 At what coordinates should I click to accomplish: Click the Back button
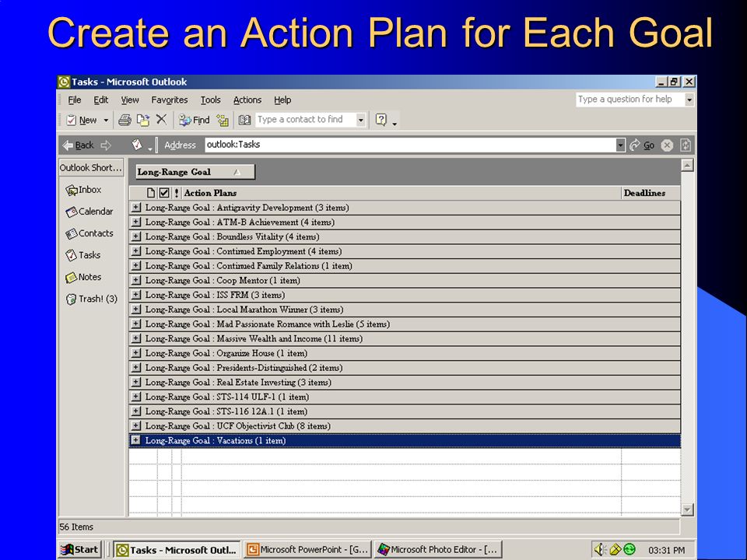[78, 145]
